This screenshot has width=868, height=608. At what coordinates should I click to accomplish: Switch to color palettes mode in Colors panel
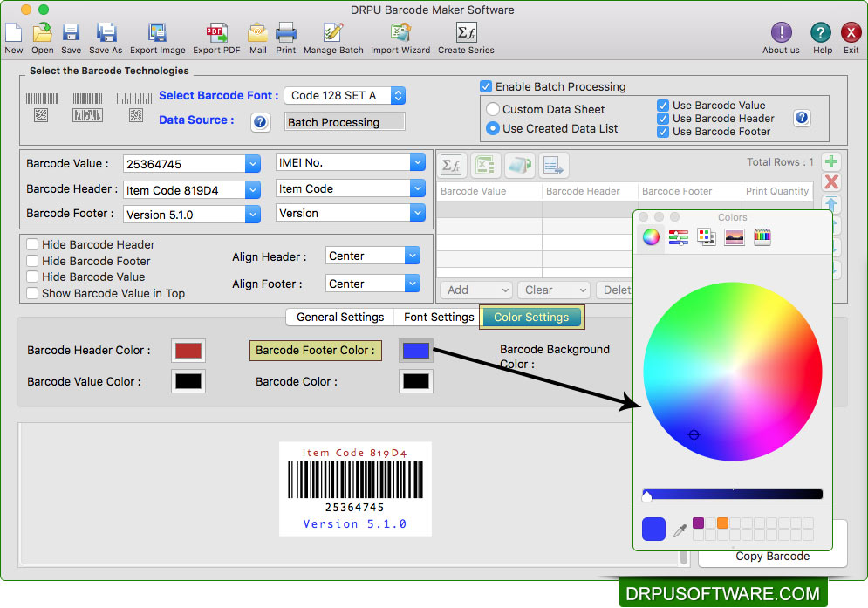tap(706, 237)
